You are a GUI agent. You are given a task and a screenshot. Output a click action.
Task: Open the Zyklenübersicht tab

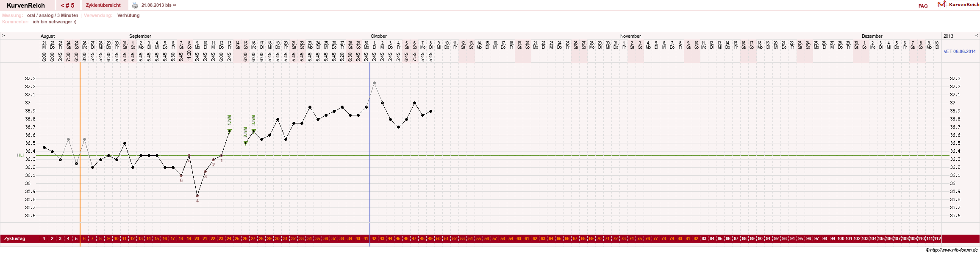[x=103, y=5]
